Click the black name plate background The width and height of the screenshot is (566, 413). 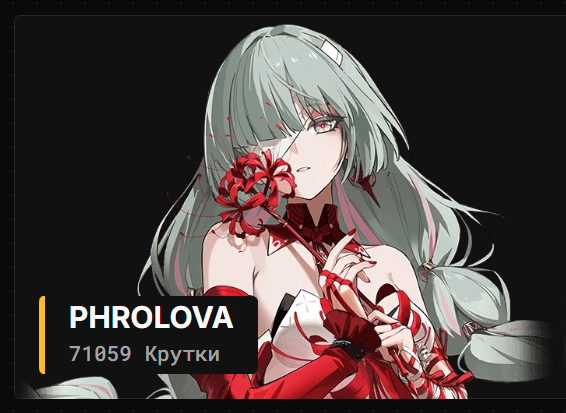pos(148,335)
